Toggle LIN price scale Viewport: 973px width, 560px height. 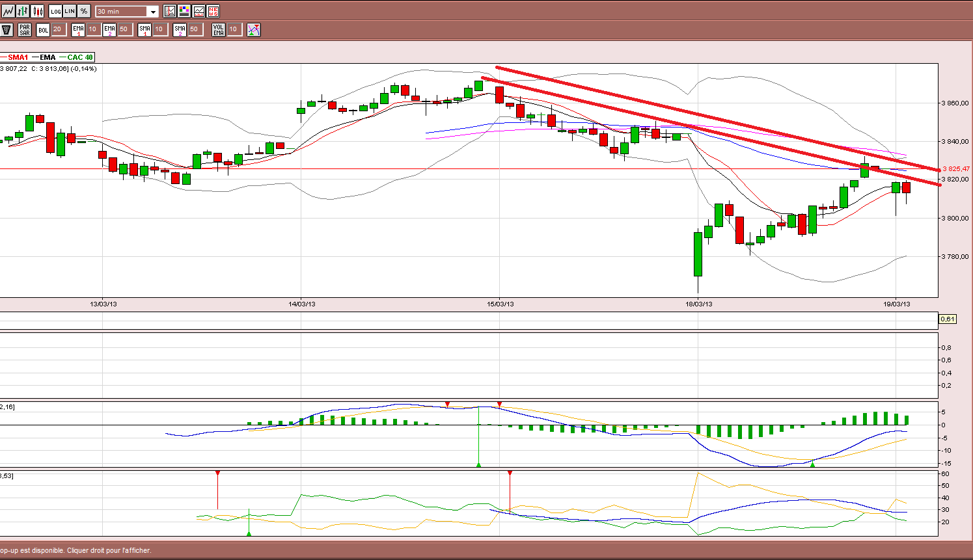(x=70, y=11)
